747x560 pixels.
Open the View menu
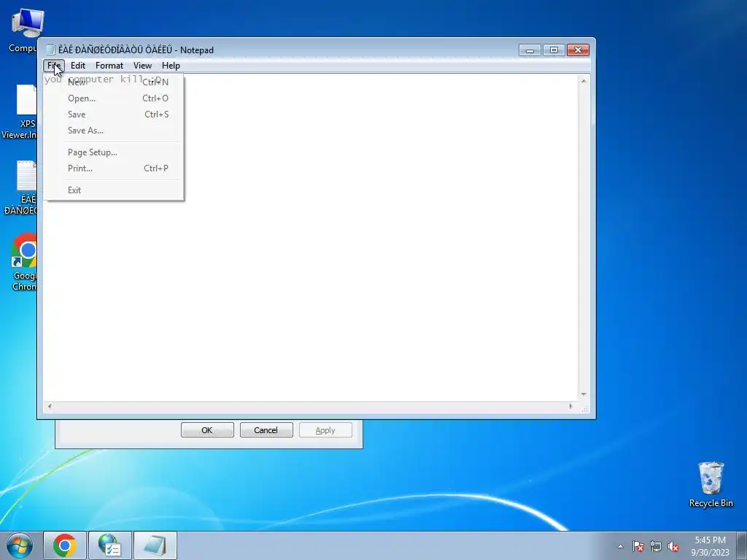(x=142, y=66)
